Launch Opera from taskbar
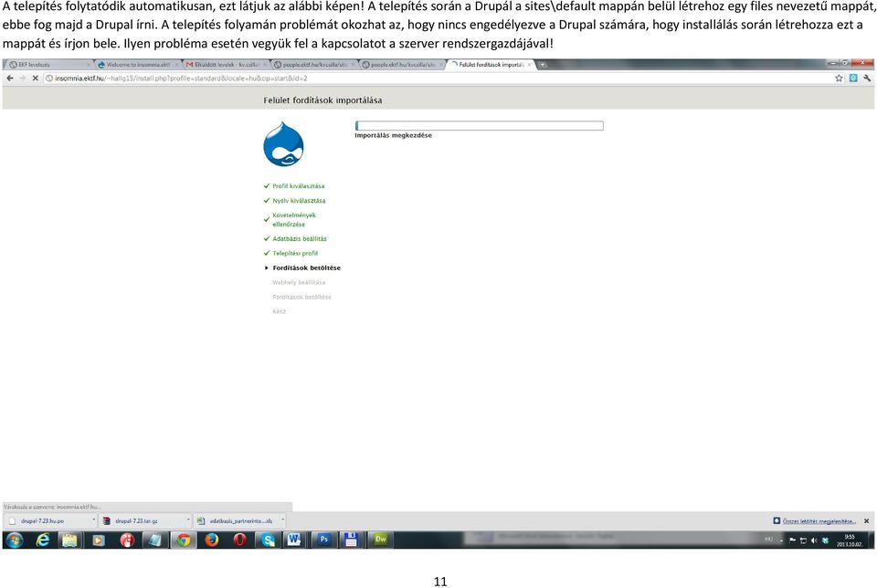Screen dimensions: 877x588 (x=239, y=540)
